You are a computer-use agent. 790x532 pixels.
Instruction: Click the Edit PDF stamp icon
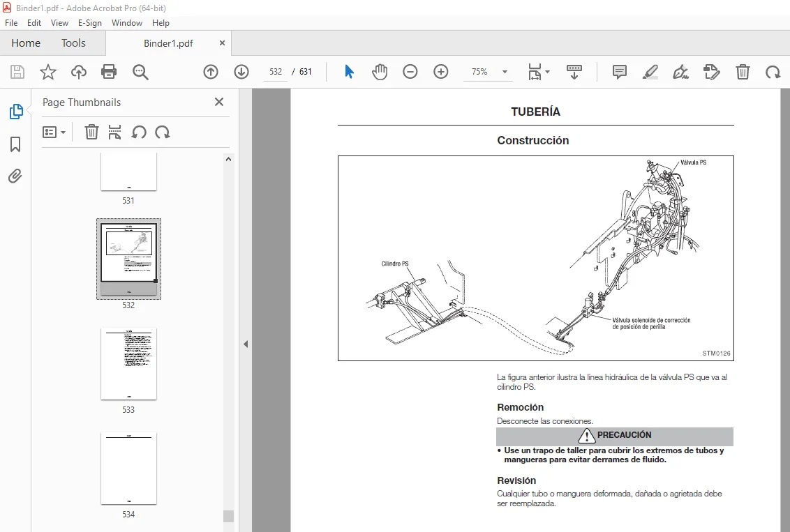coord(711,72)
